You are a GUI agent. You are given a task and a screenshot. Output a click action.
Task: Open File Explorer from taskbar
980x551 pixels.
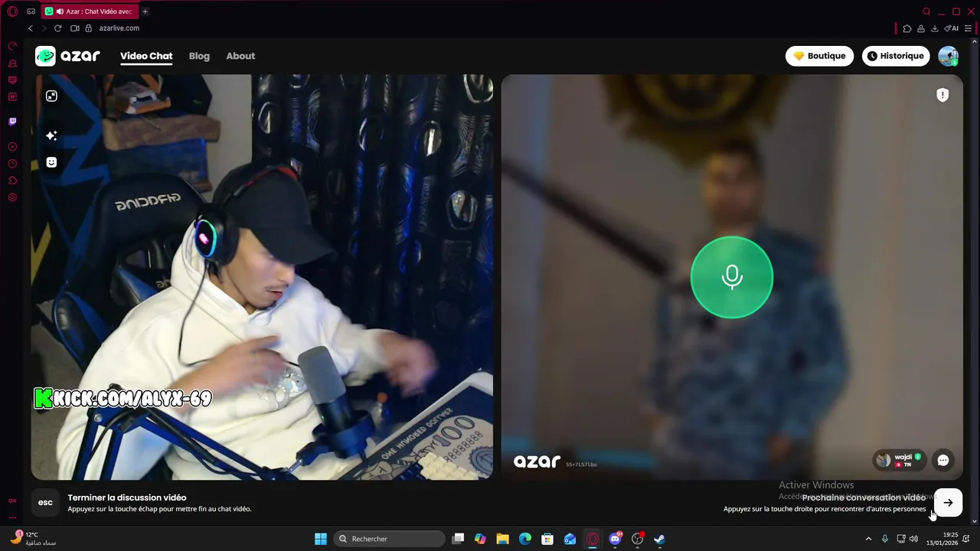[x=502, y=539]
